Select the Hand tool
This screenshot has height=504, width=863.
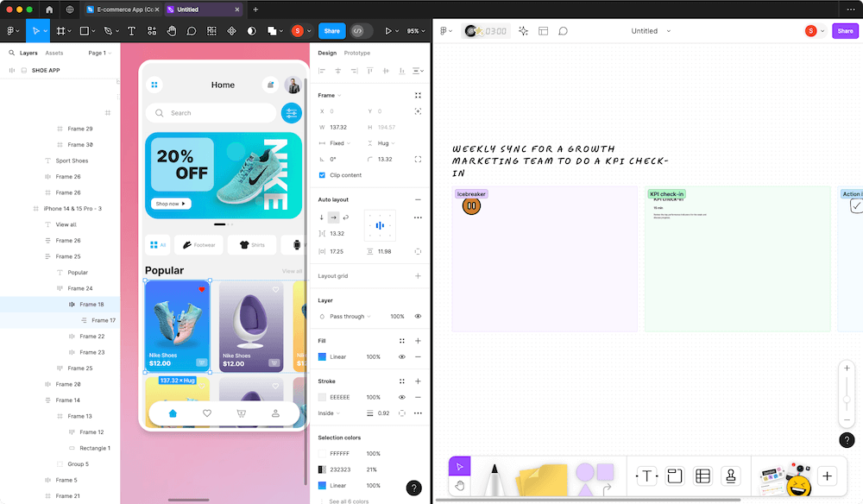tap(172, 30)
